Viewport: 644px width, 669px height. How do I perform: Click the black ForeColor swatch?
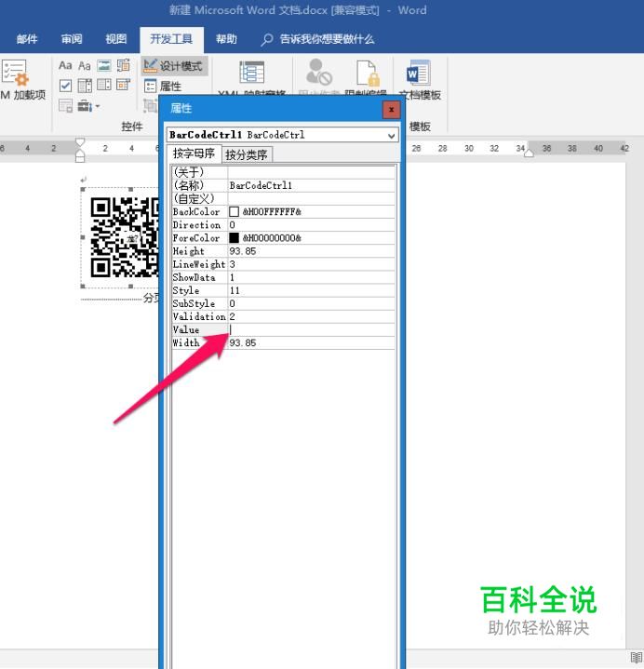coord(234,237)
